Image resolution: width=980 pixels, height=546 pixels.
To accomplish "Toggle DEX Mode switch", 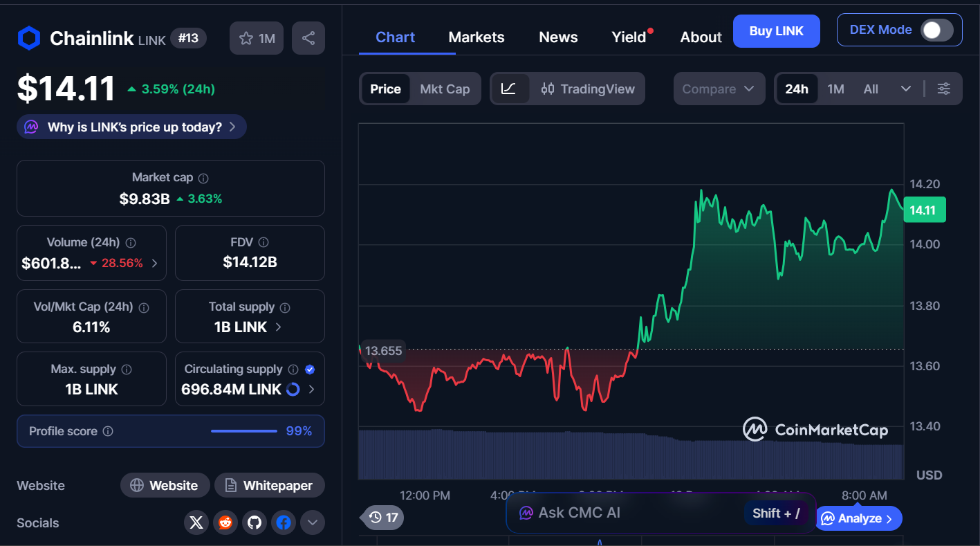I will (x=937, y=30).
